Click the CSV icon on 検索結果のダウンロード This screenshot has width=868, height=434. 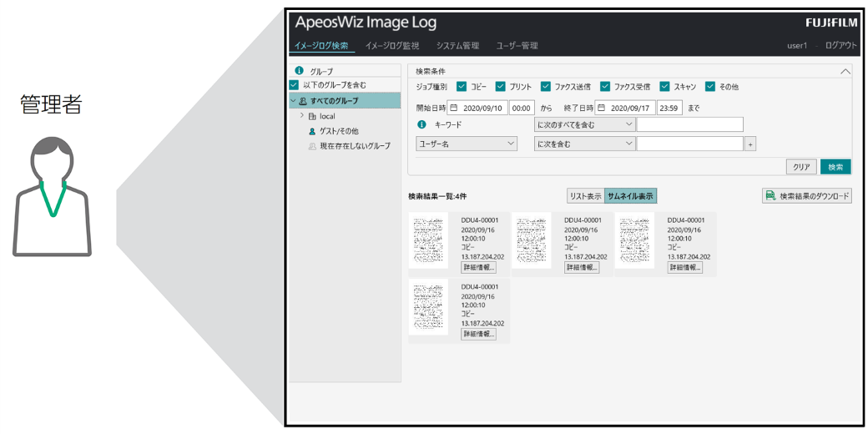(770, 196)
